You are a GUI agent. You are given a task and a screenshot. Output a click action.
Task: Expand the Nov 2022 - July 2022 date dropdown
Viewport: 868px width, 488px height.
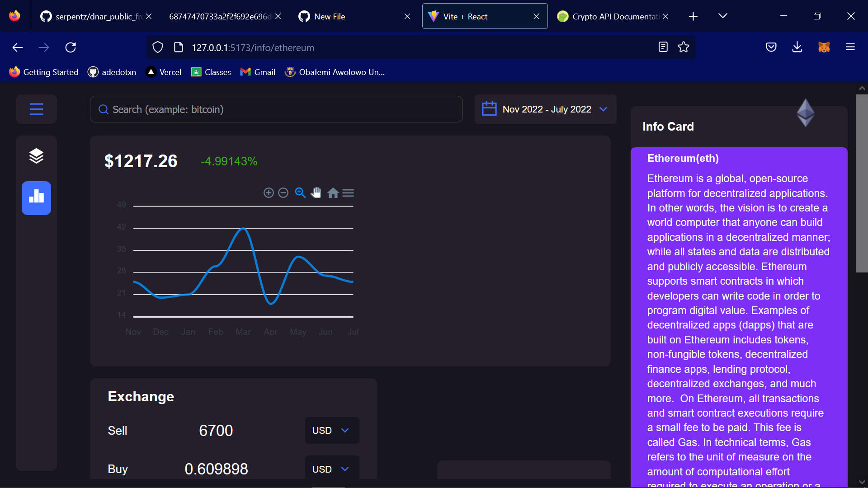[546, 109]
